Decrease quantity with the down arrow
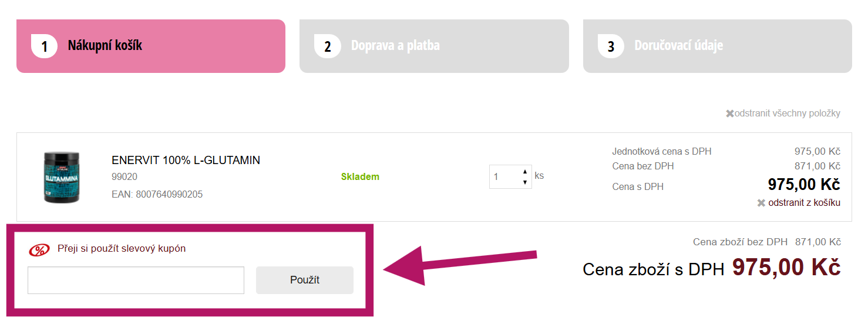 (525, 182)
